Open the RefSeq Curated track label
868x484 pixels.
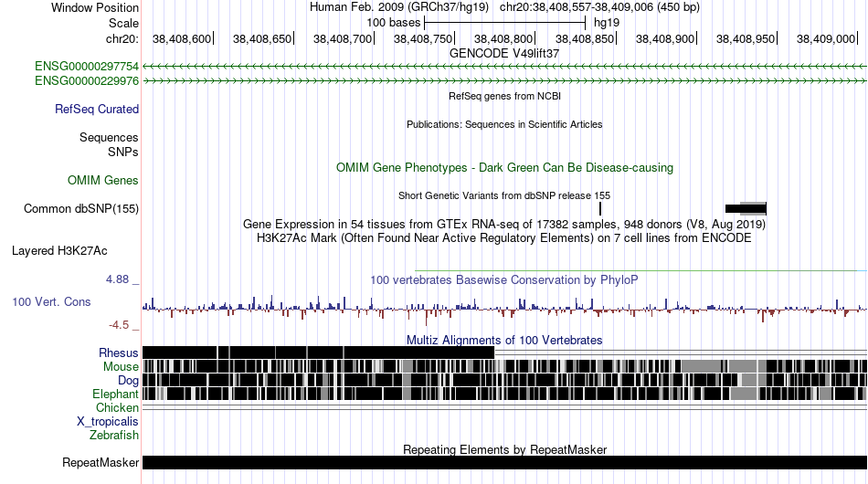(x=97, y=109)
